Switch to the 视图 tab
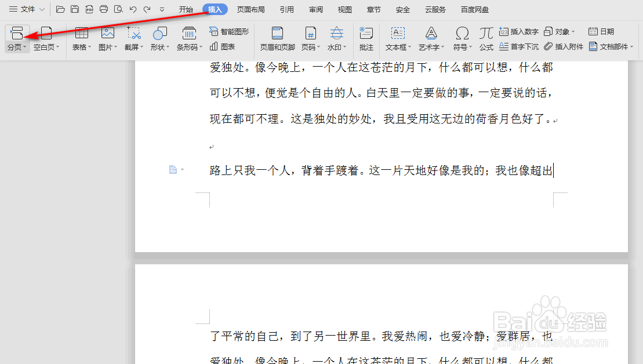Viewport: 643px width, 364px height. (x=344, y=9)
